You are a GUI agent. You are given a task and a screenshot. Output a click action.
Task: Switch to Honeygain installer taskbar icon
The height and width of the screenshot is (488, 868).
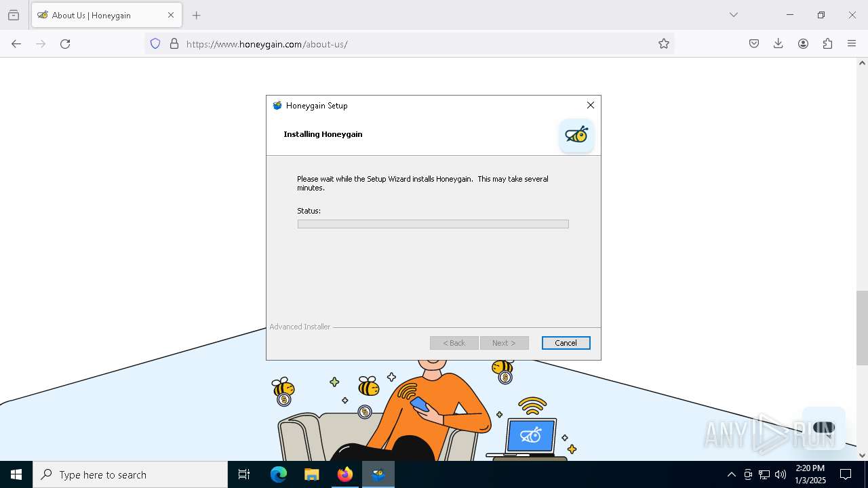pos(378,474)
